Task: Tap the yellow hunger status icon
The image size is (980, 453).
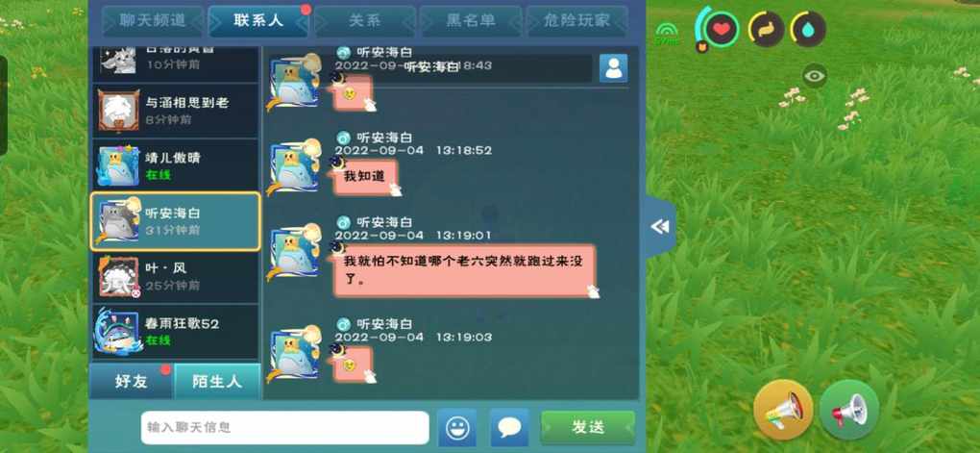Action: [766, 29]
